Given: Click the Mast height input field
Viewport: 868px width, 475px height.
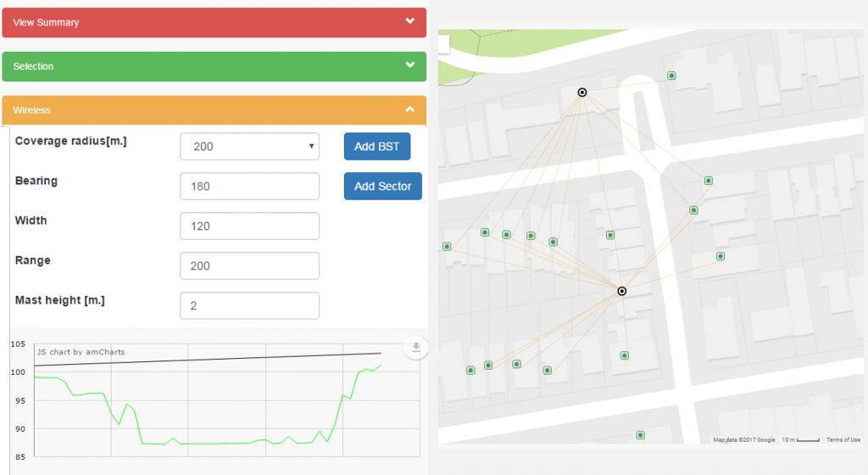Looking at the screenshot, I should coord(249,305).
